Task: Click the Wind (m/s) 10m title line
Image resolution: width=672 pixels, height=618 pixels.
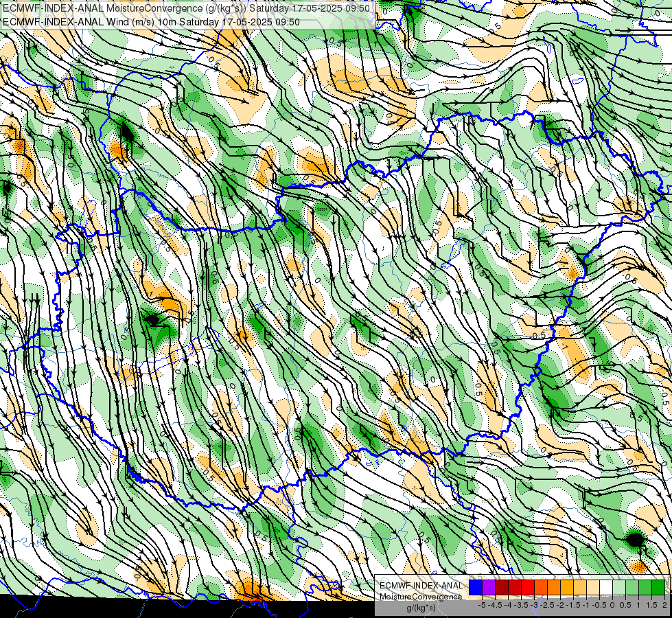Action: pyautogui.click(x=151, y=22)
